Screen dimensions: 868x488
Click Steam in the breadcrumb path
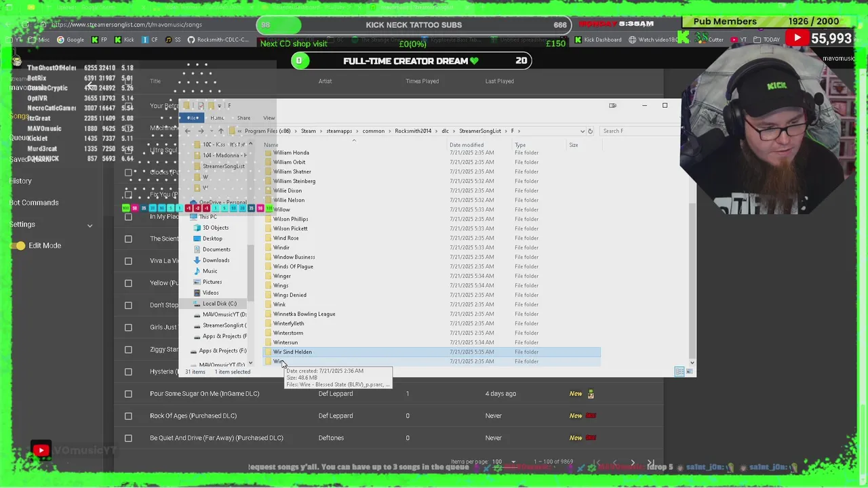pyautogui.click(x=309, y=131)
